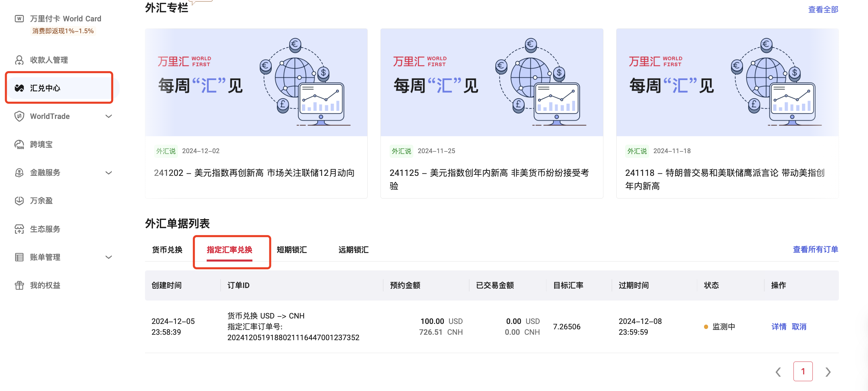Expand the 金融服务 menu
The image size is (868, 391).
click(x=108, y=172)
